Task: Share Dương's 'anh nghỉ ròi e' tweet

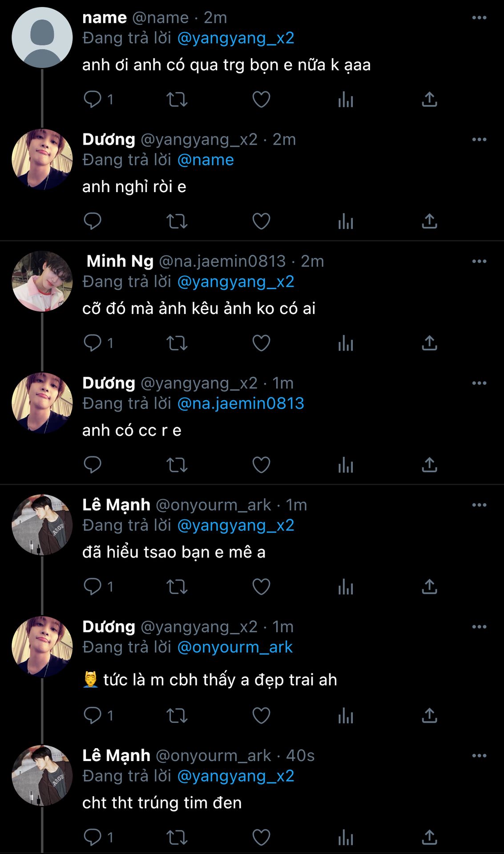Action: 429,221
